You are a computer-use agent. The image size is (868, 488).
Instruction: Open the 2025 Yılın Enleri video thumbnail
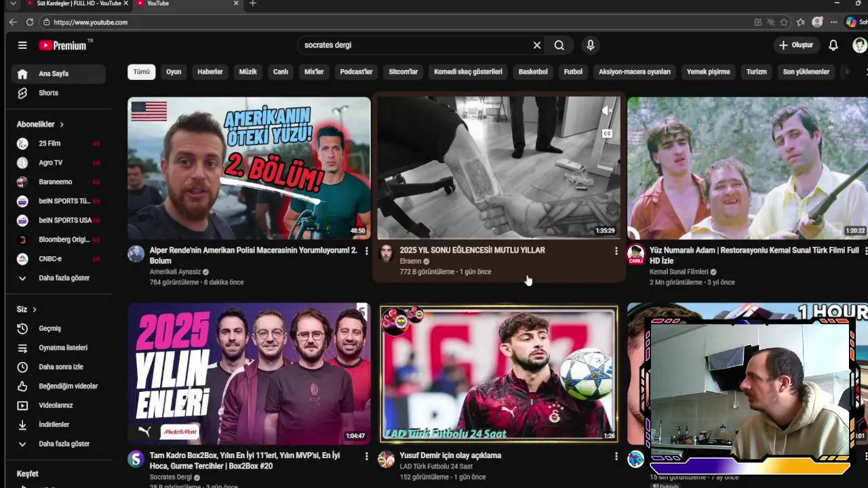click(249, 373)
